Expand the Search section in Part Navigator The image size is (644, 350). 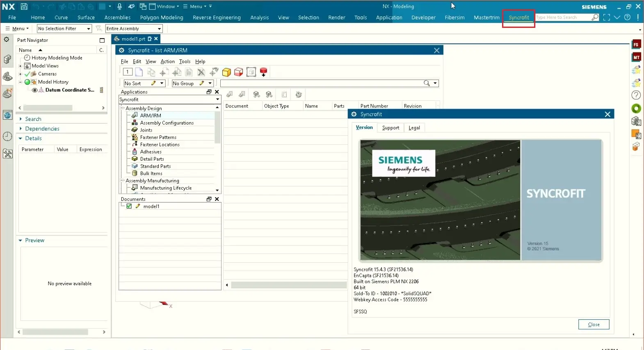[x=21, y=119]
